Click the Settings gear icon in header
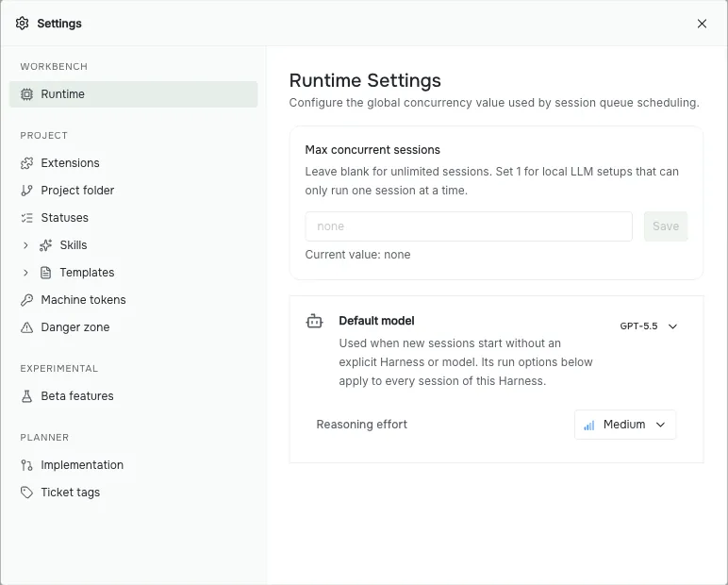Viewport: 728px width, 585px height. coord(23,24)
